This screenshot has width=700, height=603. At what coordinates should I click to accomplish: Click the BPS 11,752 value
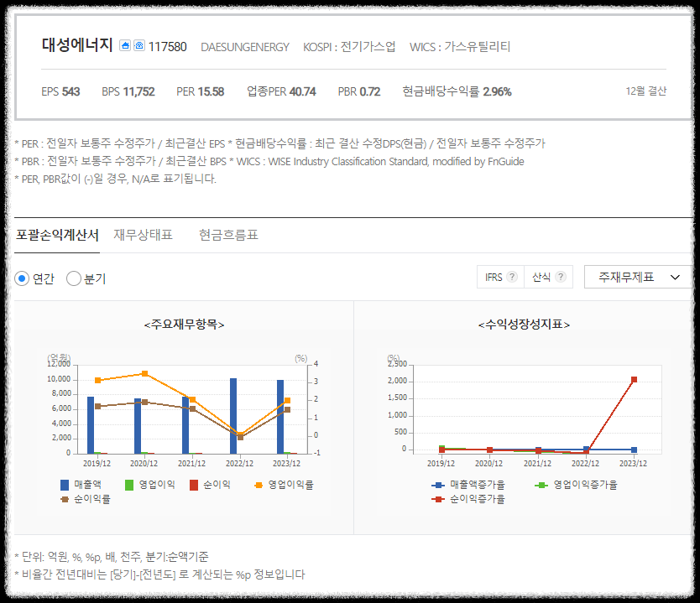(x=128, y=91)
